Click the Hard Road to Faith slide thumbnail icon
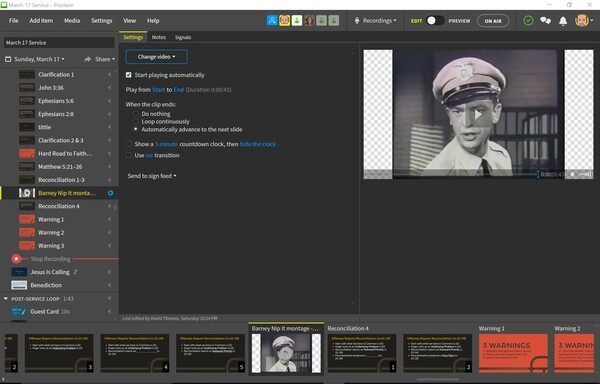Screen dimensions: 600x384 click(27, 154)
